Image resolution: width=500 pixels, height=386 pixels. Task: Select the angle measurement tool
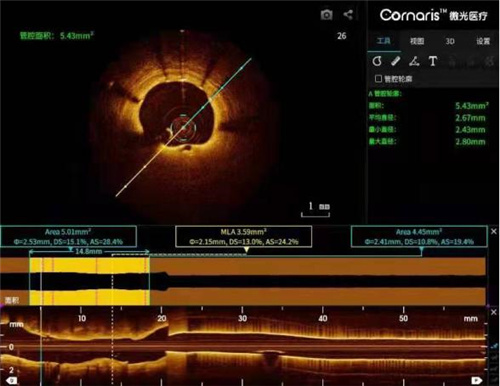pyautogui.click(x=414, y=61)
